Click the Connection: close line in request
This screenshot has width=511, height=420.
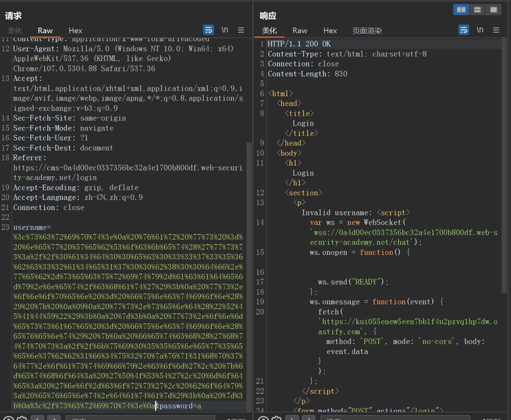point(49,208)
